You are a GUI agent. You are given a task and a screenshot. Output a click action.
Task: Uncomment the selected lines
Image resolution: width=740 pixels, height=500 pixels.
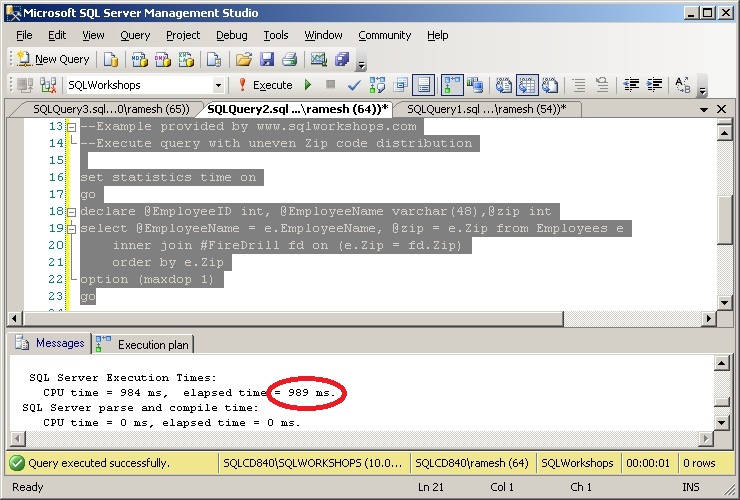(602, 85)
